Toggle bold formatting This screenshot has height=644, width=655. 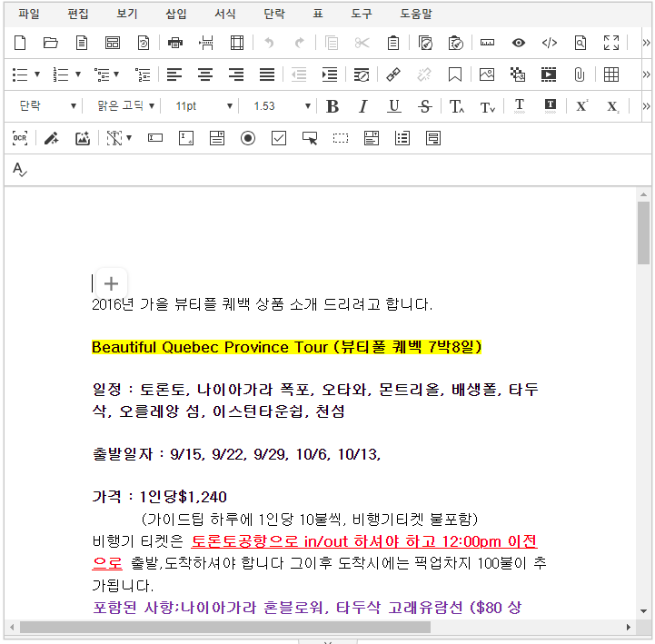[332, 106]
